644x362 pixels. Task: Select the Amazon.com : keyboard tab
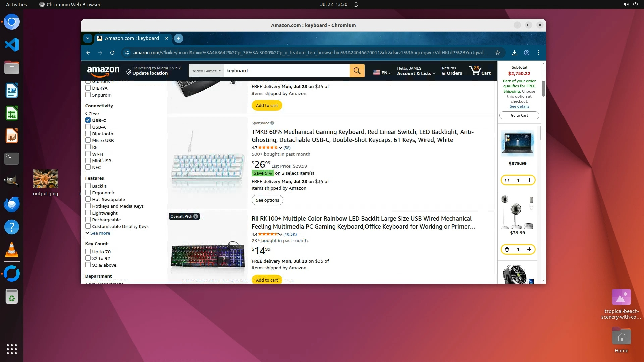click(132, 38)
